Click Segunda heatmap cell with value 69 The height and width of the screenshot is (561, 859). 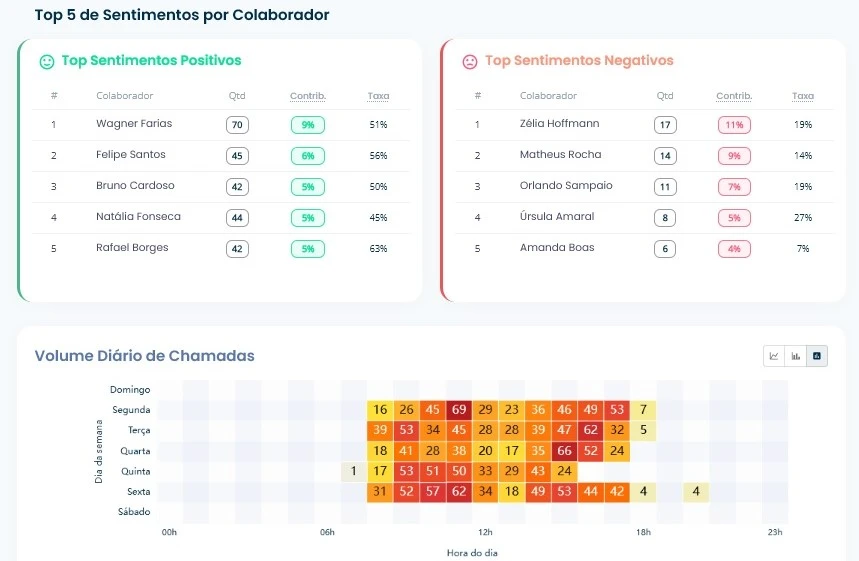[x=459, y=410]
